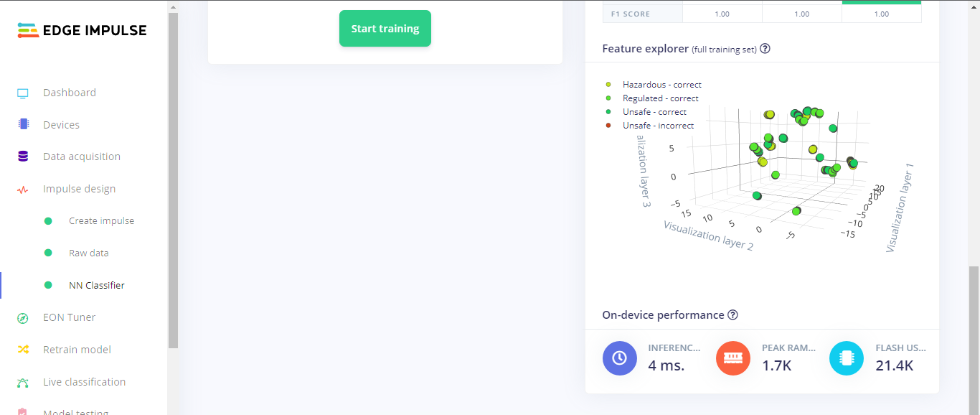Click the Dashboard monitor icon
Screen dimensions: 980x415
[23, 93]
